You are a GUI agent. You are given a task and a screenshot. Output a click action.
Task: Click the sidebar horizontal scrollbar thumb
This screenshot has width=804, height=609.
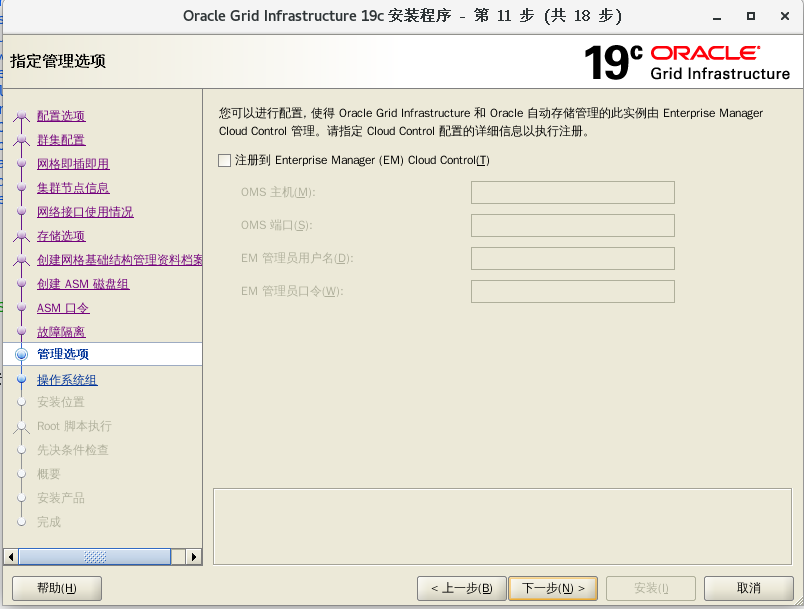pos(95,557)
